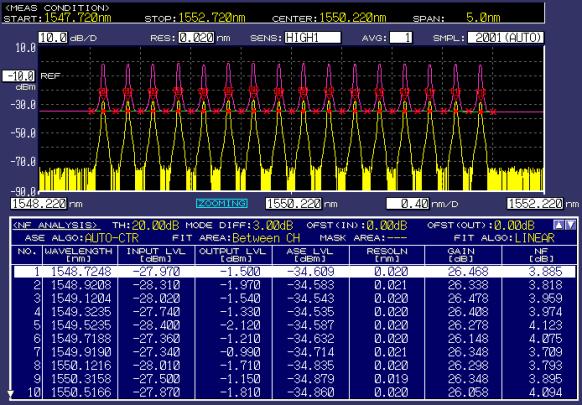This screenshot has width=582, height=405.
Task: Click the ASE LVL column header
Action: (311, 255)
